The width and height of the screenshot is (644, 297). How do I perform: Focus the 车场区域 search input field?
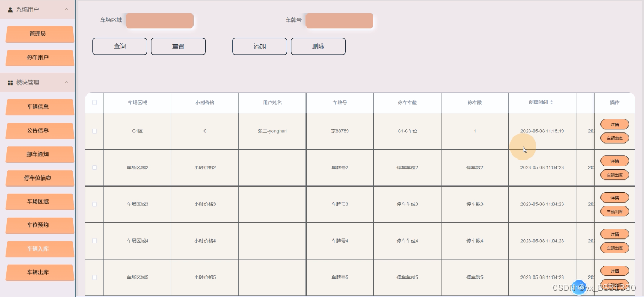160,21
